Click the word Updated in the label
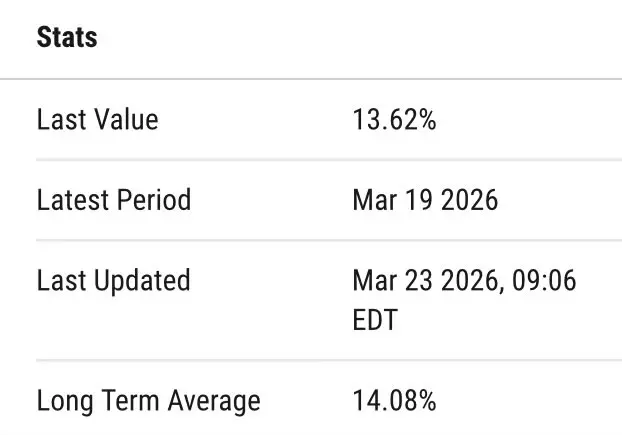 (x=142, y=281)
